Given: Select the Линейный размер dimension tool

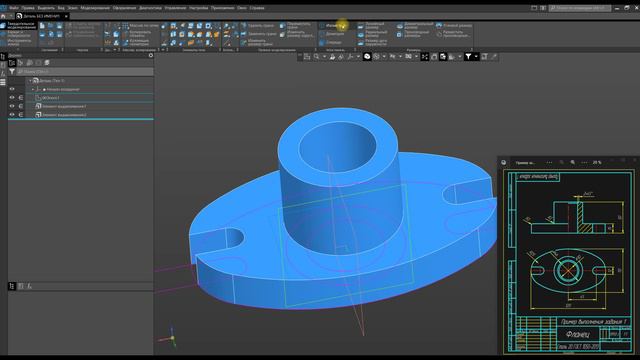Looking at the screenshot, I should 371,25.
